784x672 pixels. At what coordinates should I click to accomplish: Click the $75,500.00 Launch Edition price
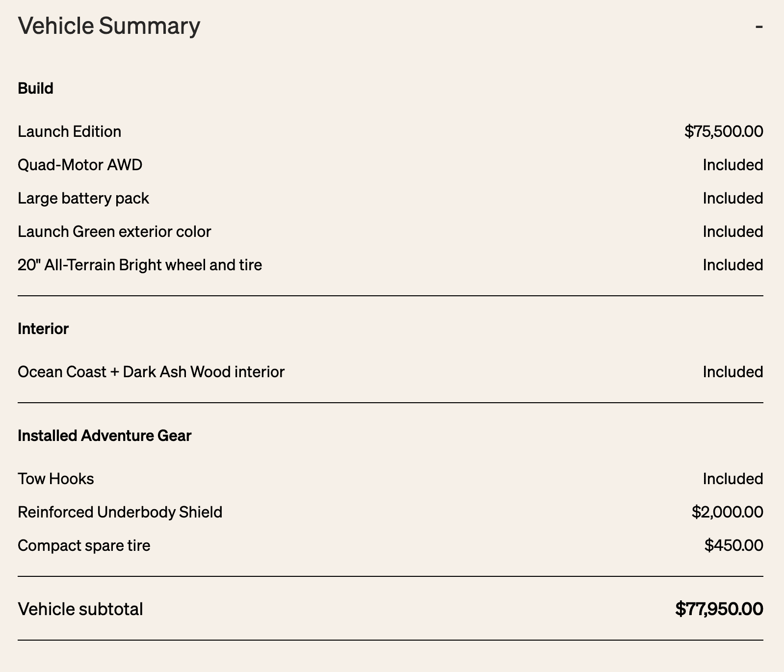pos(724,131)
